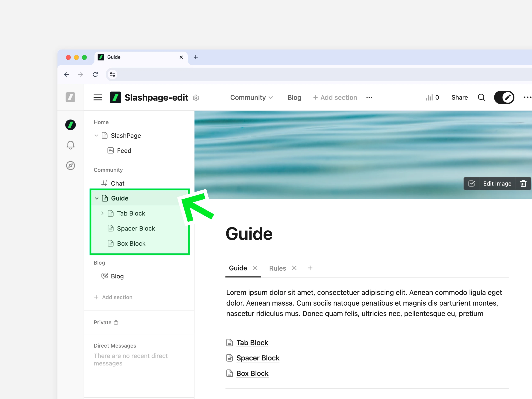The width and height of the screenshot is (532, 399).
Task: Go forward in browser
Action: (x=81, y=74)
